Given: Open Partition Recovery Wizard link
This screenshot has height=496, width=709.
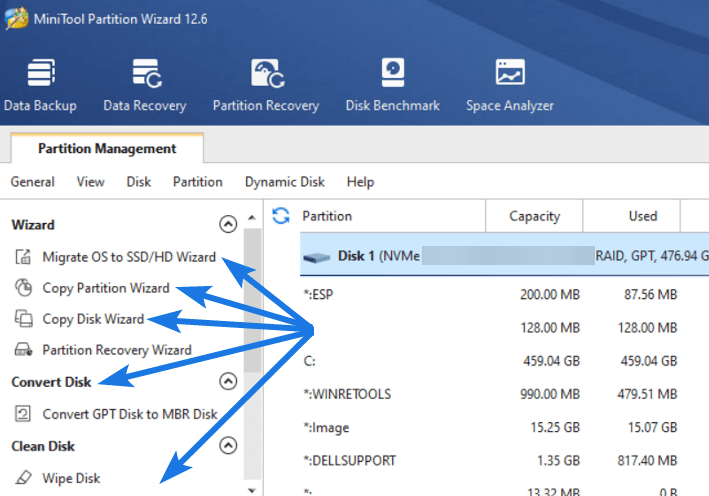Looking at the screenshot, I should point(117,350).
